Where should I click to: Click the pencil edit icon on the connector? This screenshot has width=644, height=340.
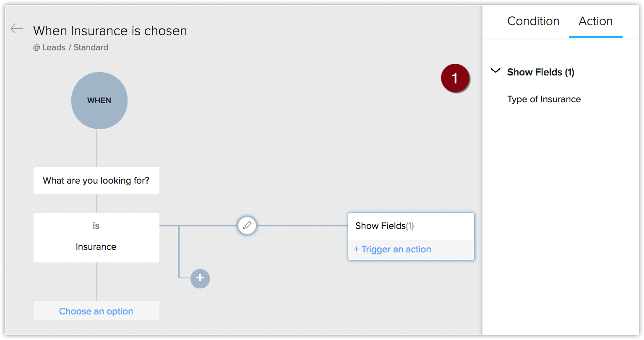(x=247, y=226)
